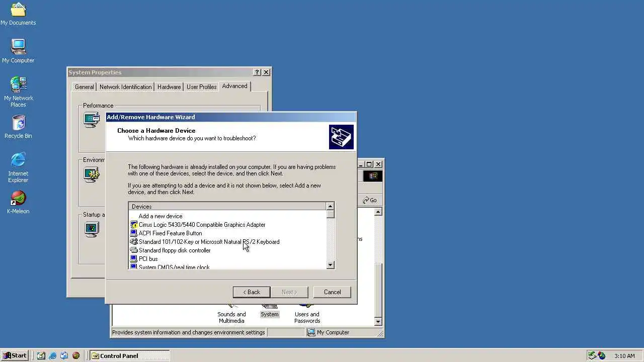Click the Users and Passwords label
Image resolution: width=644 pixels, height=362 pixels.
click(x=307, y=318)
